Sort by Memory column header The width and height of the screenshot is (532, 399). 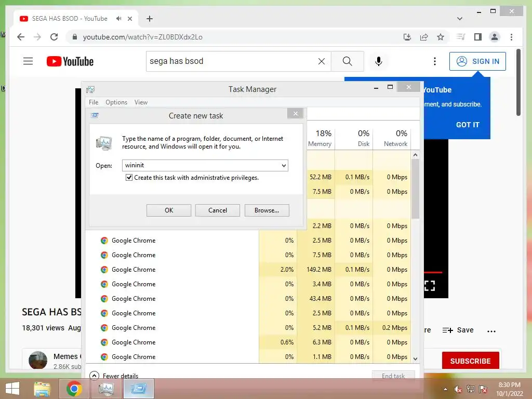click(x=320, y=138)
